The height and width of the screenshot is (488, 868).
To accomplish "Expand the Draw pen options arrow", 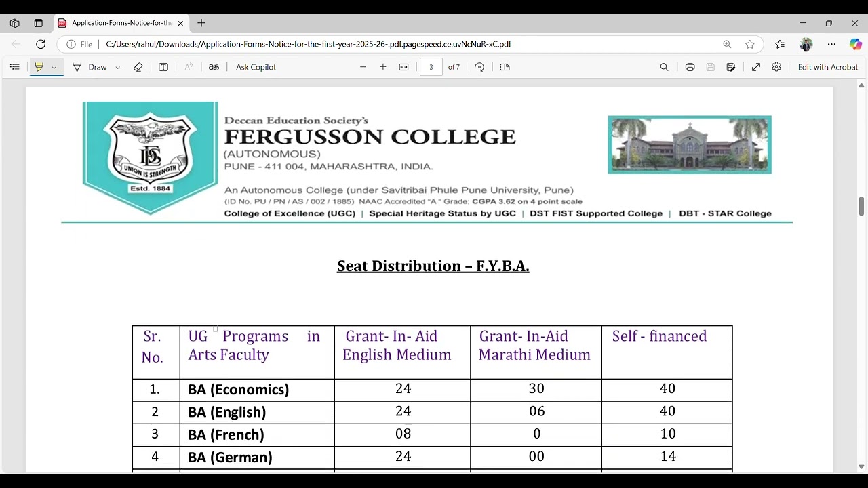I will click(x=117, y=67).
